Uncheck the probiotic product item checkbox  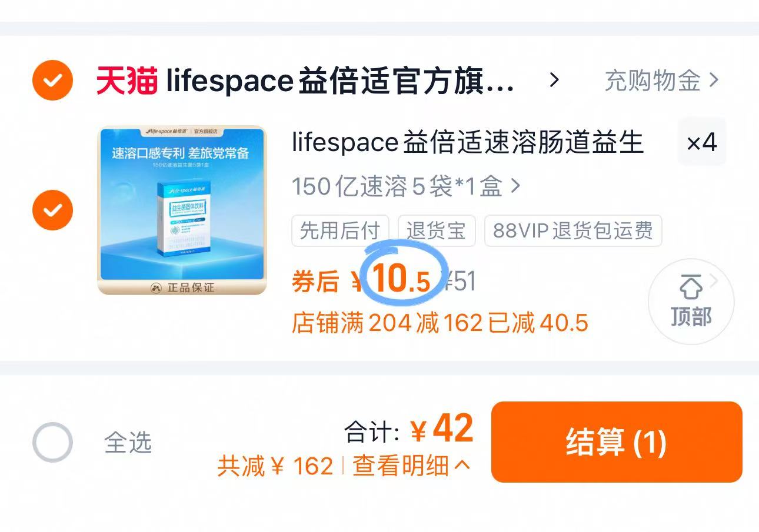[52, 210]
